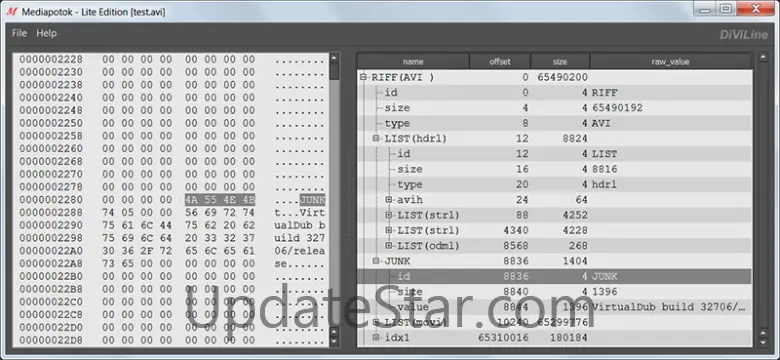780x360 pixels.
Task: Collapse the RIFF(AVI ) root node
Action: (x=364, y=77)
